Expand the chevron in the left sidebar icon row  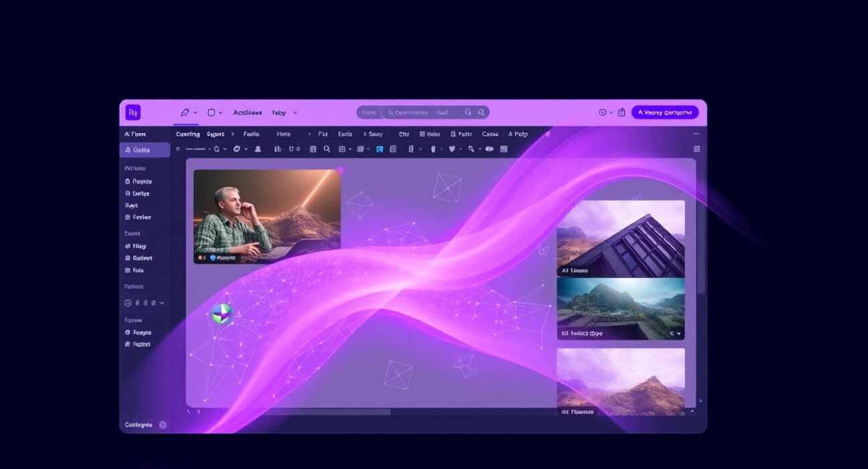pos(161,303)
